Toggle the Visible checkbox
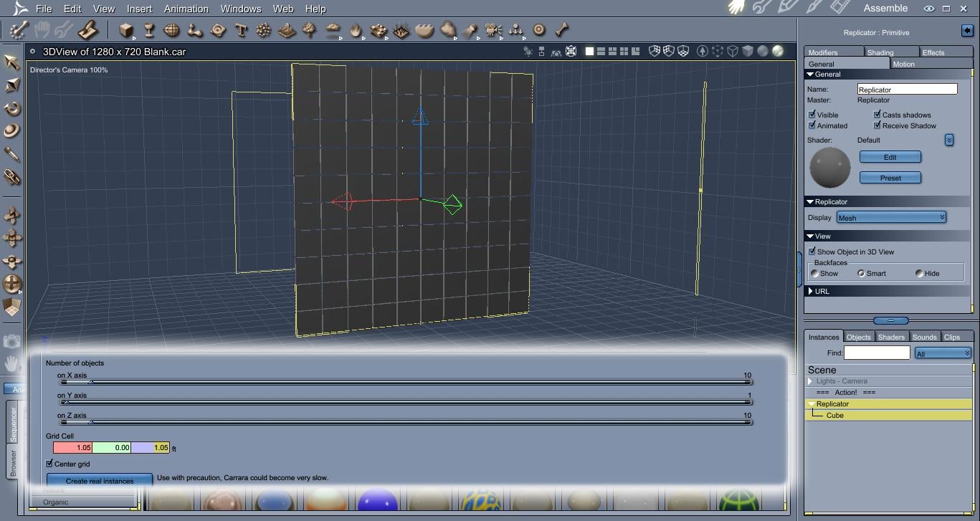This screenshot has height=521, width=980. (812, 115)
